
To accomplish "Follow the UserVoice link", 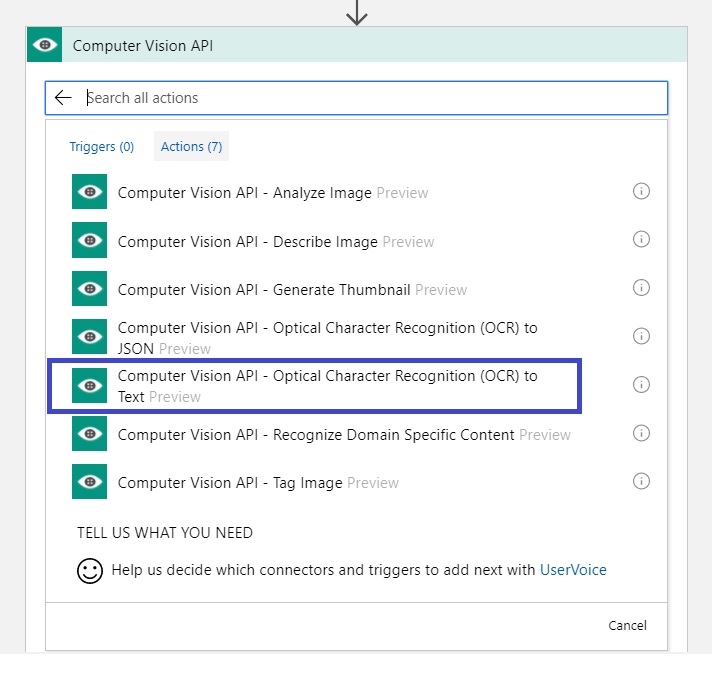I will click(x=573, y=570).
